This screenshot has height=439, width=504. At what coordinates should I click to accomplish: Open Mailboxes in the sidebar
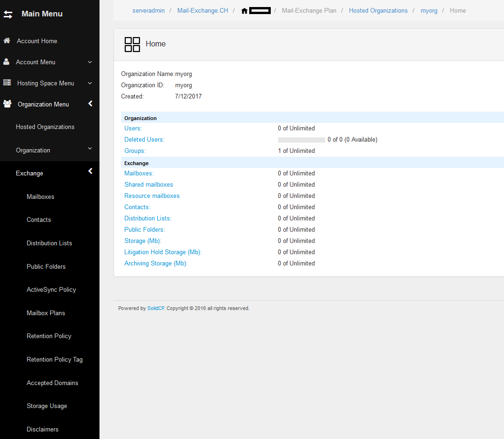point(40,197)
